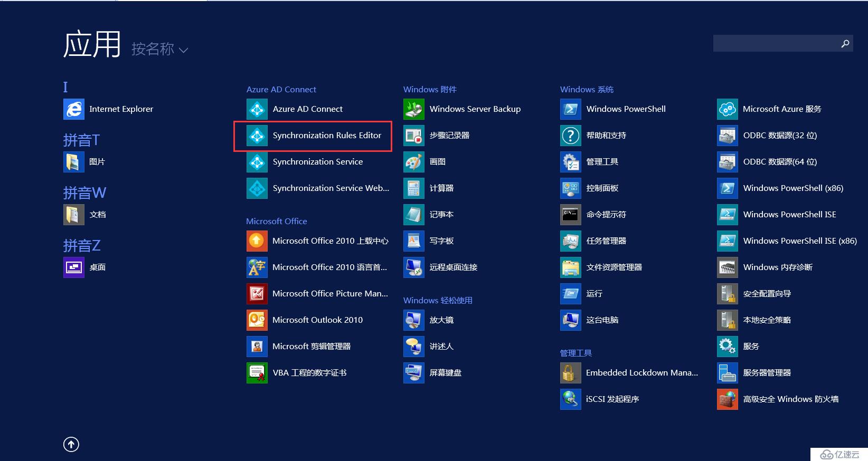This screenshot has height=461, width=868.
Task: Select the Windows 轻松使用 group header
Action: click(438, 301)
